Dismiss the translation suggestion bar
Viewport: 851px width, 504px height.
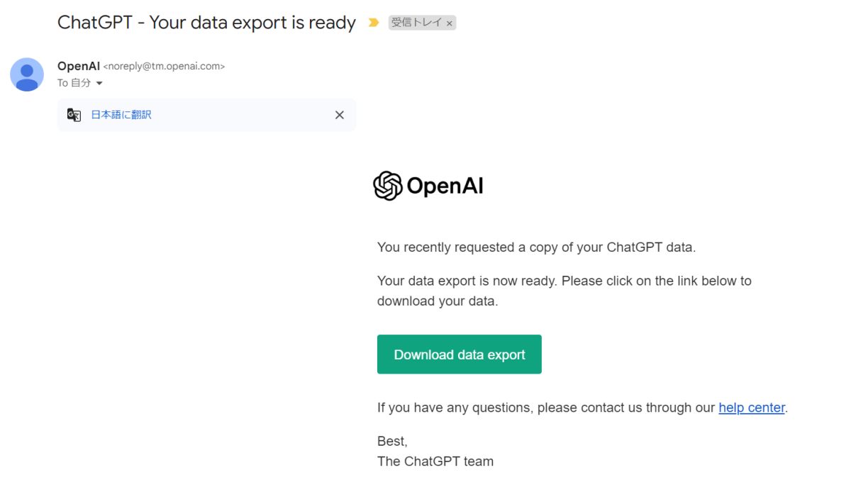340,115
